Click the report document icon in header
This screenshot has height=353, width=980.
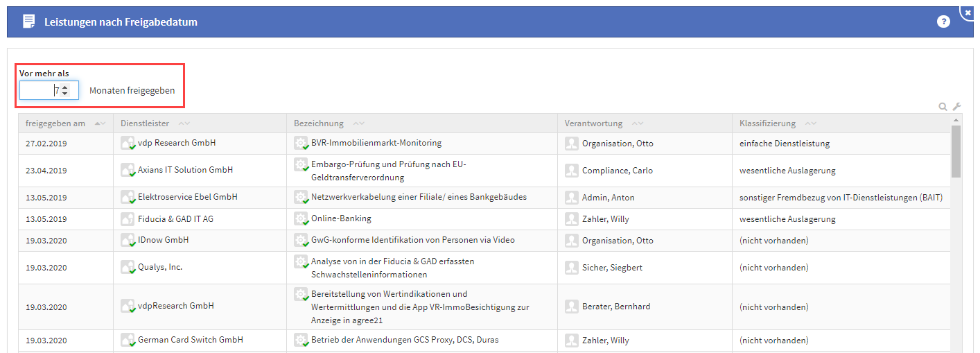(x=28, y=21)
